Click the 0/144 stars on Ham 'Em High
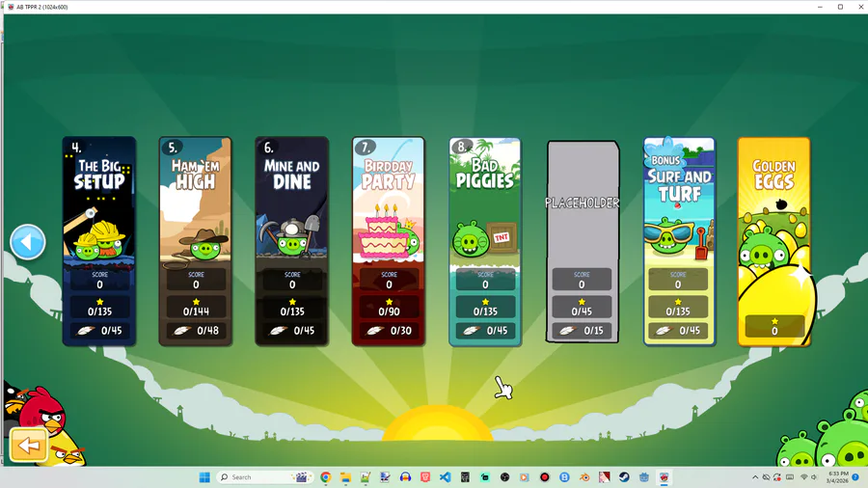Viewport: 868px width, 488px height. [x=196, y=312]
